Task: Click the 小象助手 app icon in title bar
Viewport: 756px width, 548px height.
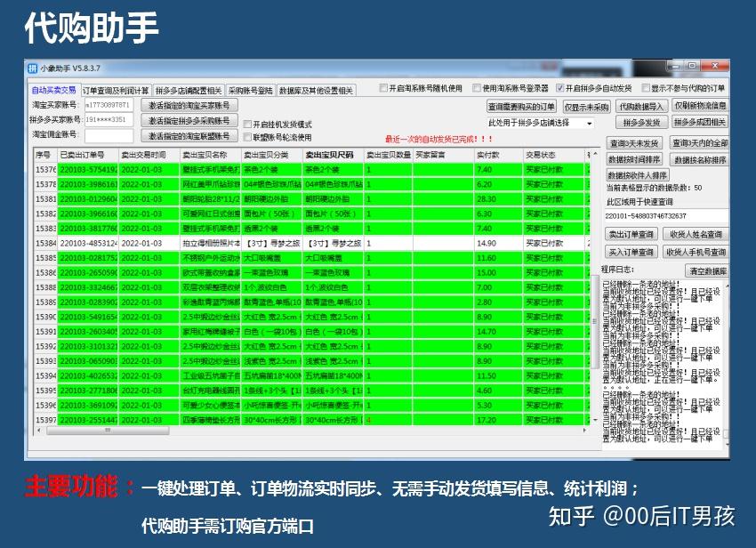Action: (x=32, y=68)
